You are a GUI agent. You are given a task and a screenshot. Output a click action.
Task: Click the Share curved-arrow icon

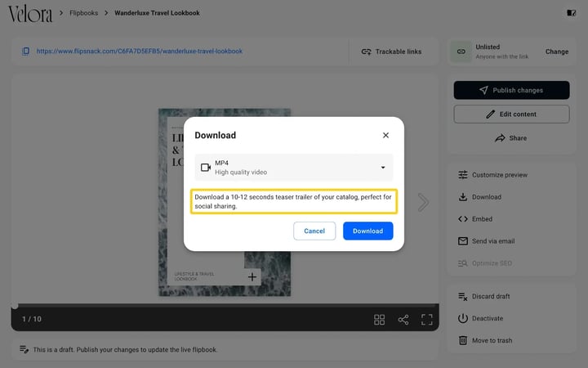(x=500, y=138)
